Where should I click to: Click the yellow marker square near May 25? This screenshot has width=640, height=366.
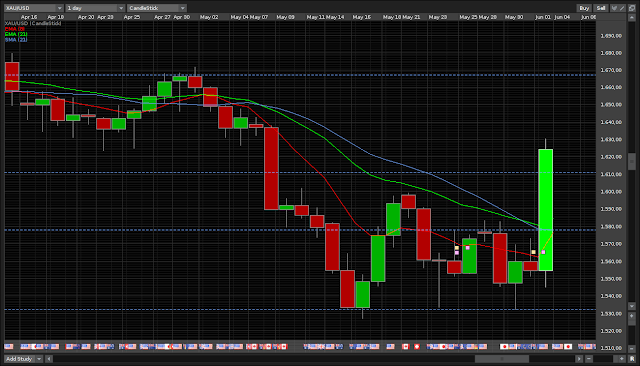click(457, 248)
